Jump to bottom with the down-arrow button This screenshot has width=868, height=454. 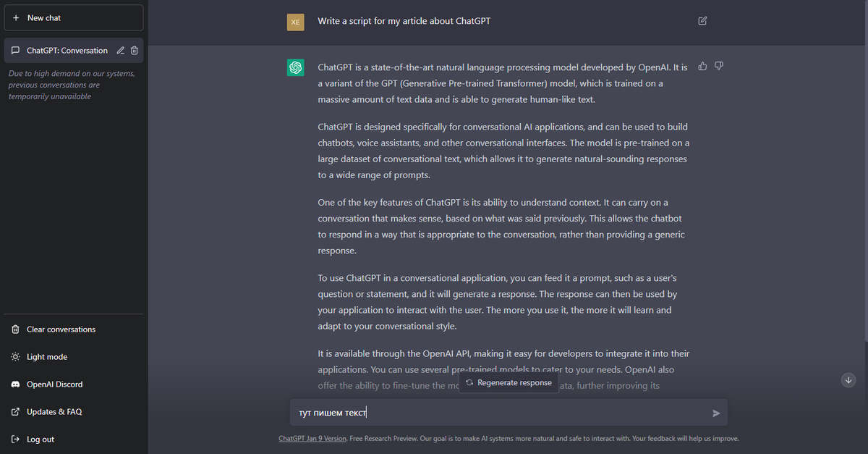point(849,380)
